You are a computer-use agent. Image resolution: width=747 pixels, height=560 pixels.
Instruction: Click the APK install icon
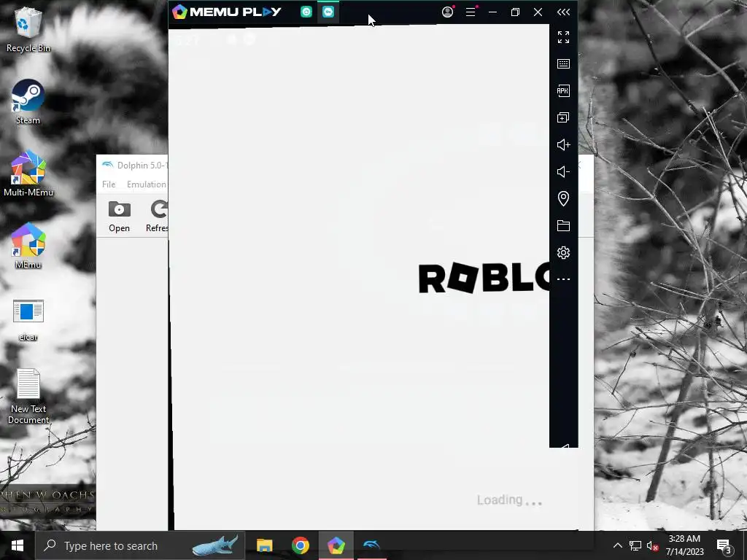(563, 91)
